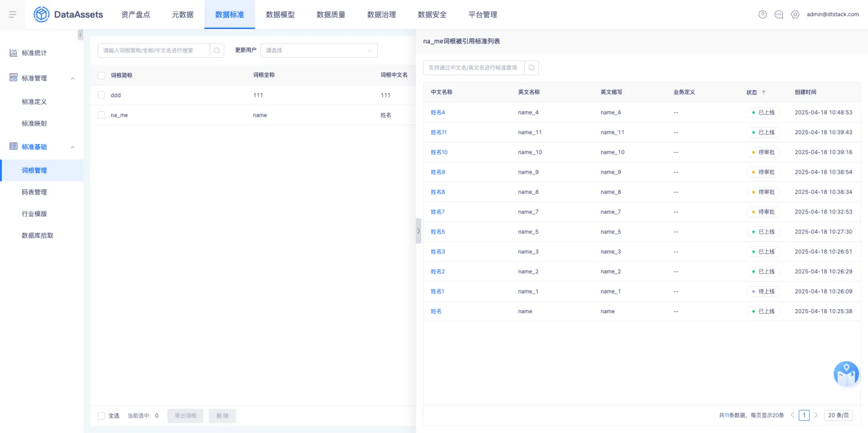Click timestamp 2025-04-18 10:48:53
This screenshot has width=868, height=433.
point(823,112)
